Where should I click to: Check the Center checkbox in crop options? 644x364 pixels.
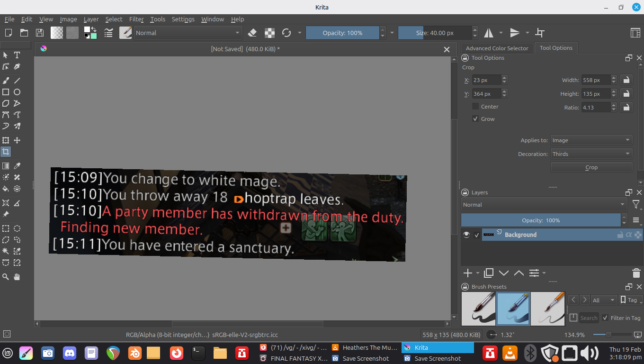475,107
